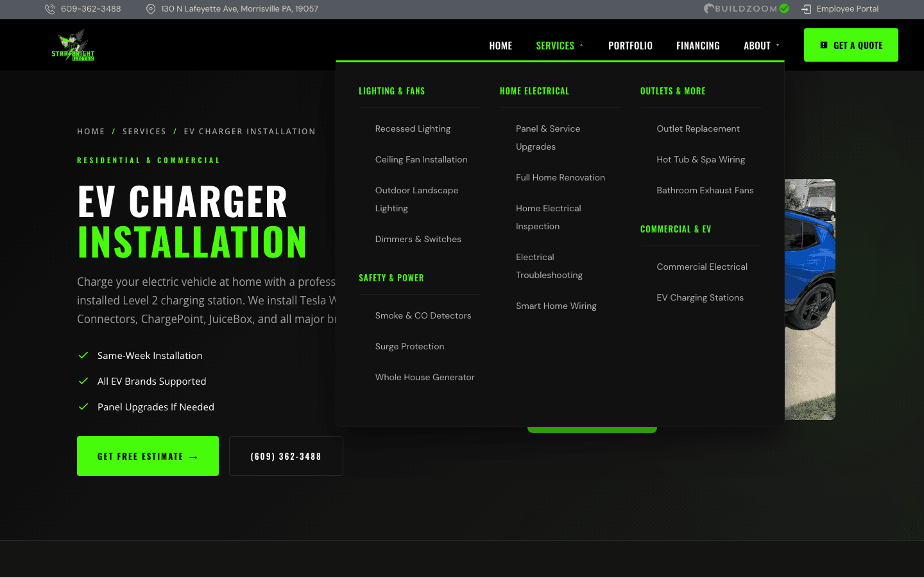
Task: Click the arrow icon on Get Free Estimate button
Action: pos(193,456)
